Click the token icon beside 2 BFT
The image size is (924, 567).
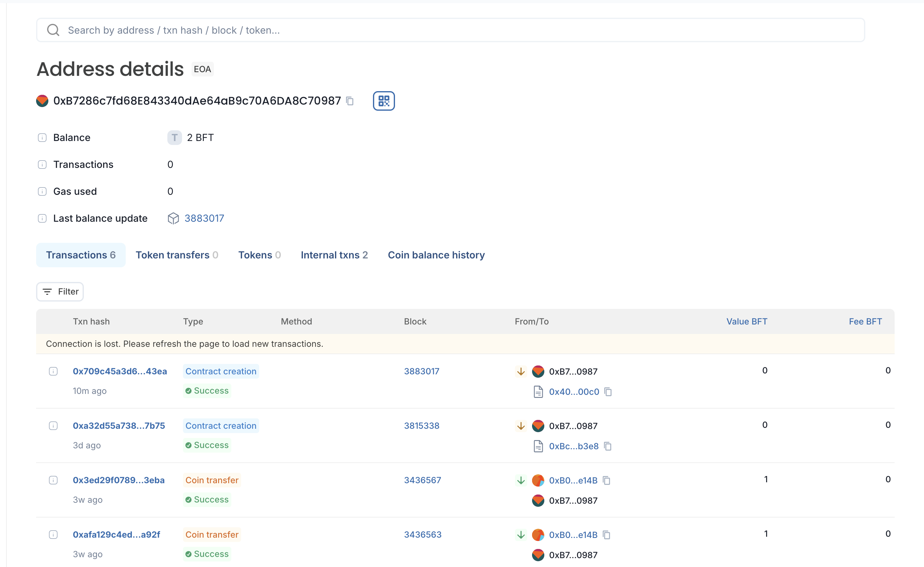tap(174, 138)
